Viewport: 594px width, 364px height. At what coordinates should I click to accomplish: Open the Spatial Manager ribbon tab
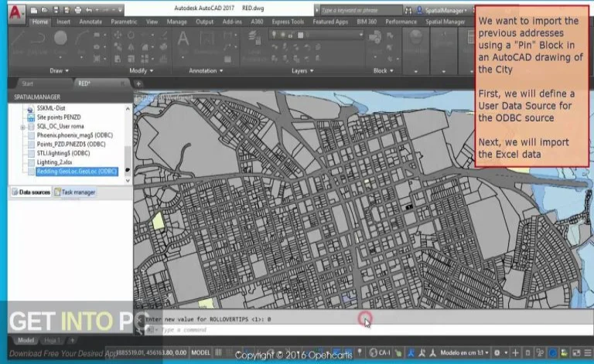(445, 22)
